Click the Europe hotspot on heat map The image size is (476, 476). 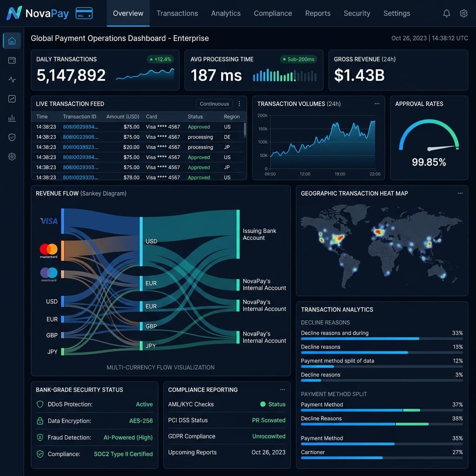pyautogui.click(x=378, y=232)
